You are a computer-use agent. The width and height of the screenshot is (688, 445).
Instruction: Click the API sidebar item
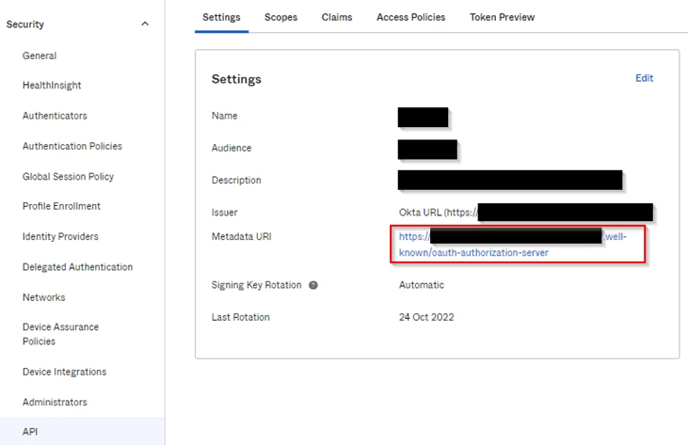pyautogui.click(x=31, y=432)
